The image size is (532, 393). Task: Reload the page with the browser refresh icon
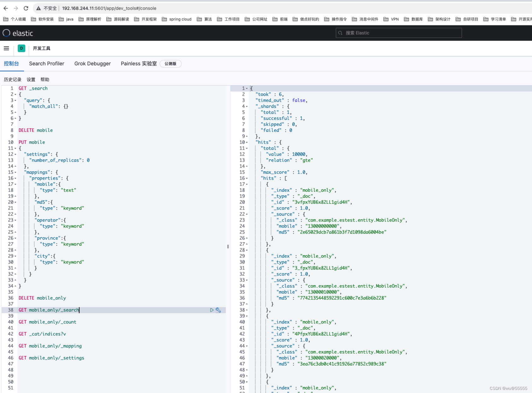pyautogui.click(x=26, y=8)
